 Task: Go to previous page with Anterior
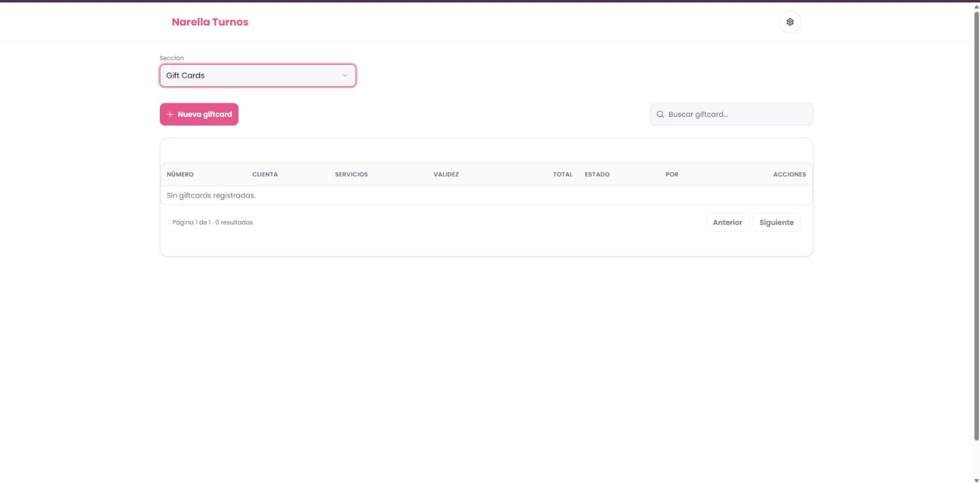727,223
